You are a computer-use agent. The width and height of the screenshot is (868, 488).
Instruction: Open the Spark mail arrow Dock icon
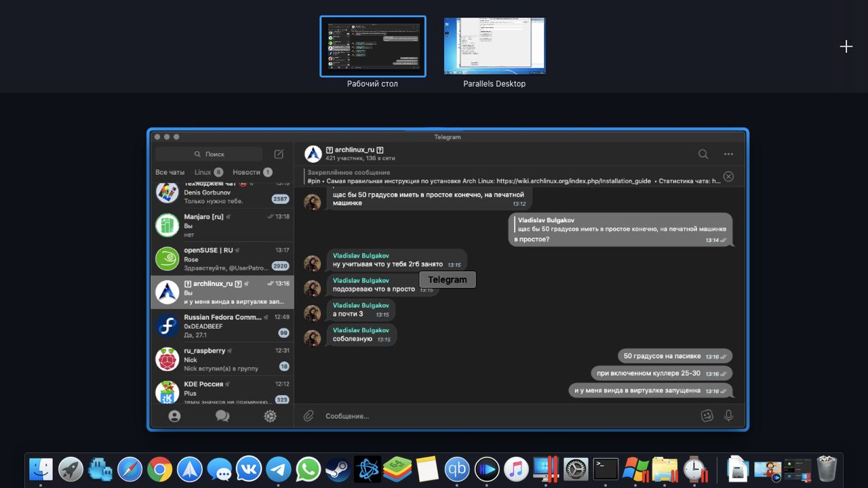[x=190, y=469]
